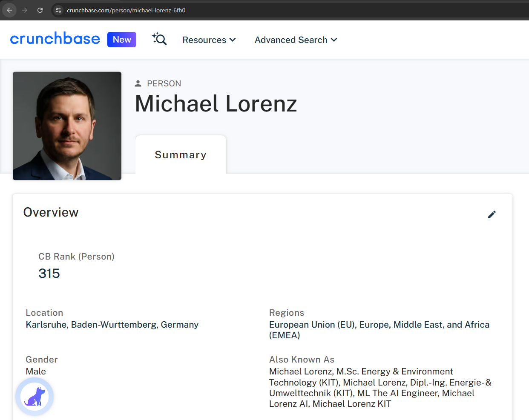This screenshot has height=420, width=529.
Task: Open the Resources chevron arrow
Action: point(233,40)
